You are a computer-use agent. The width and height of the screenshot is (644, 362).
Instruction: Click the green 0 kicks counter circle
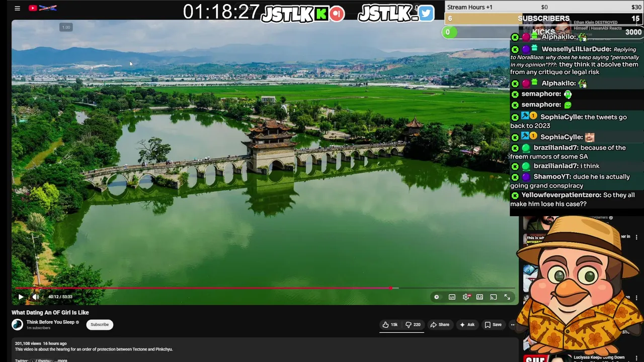[x=448, y=32]
